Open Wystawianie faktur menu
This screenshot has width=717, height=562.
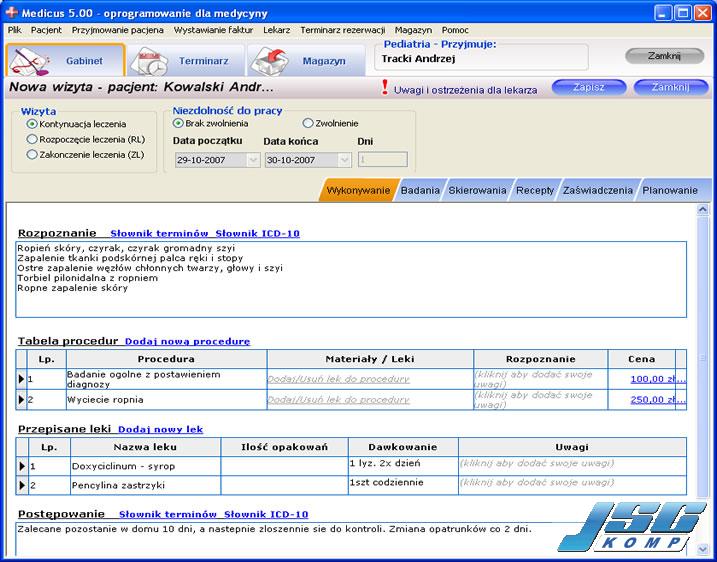pyautogui.click(x=213, y=30)
